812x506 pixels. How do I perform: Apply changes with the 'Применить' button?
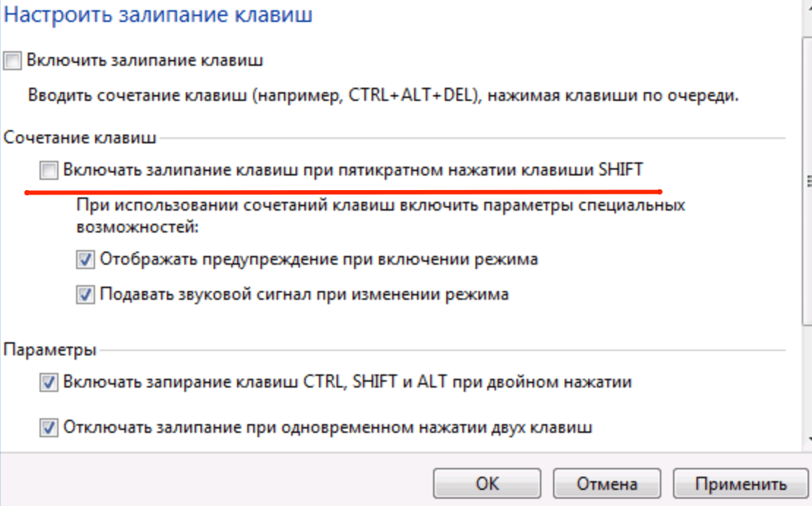[x=740, y=484]
